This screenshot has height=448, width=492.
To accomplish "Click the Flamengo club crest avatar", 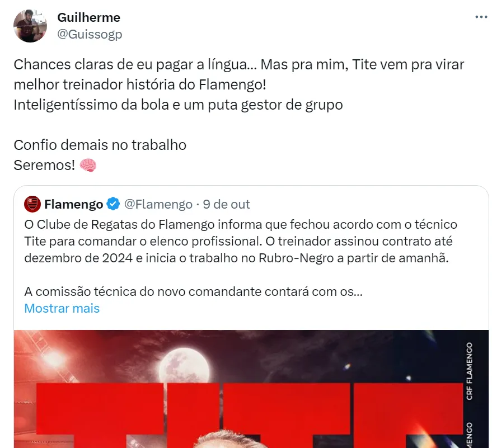I will tap(32, 204).
